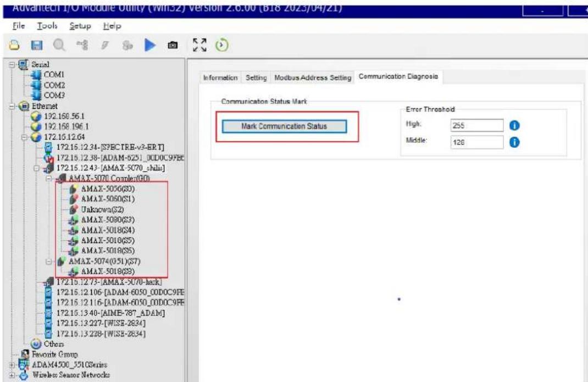This screenshot has width=588, height=382.
Task: Collapse the AMAX-5074(G51)(S7) node
Action: point(49,262)
